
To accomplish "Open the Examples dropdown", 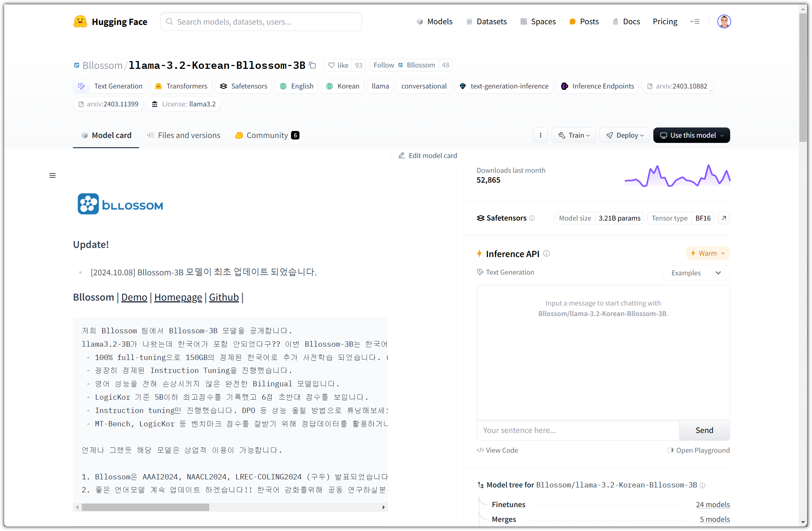I will [x=696, y=273].
